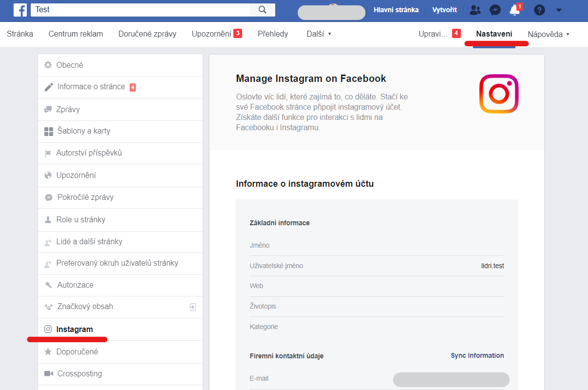Click the Manage Instagram on Facebook heading
This screenshot has height=390, width=588.
point(311,78)
